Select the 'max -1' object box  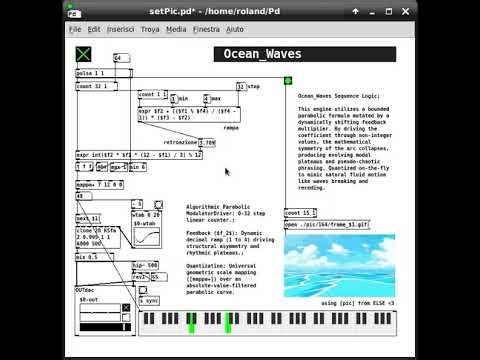(118, 167)
